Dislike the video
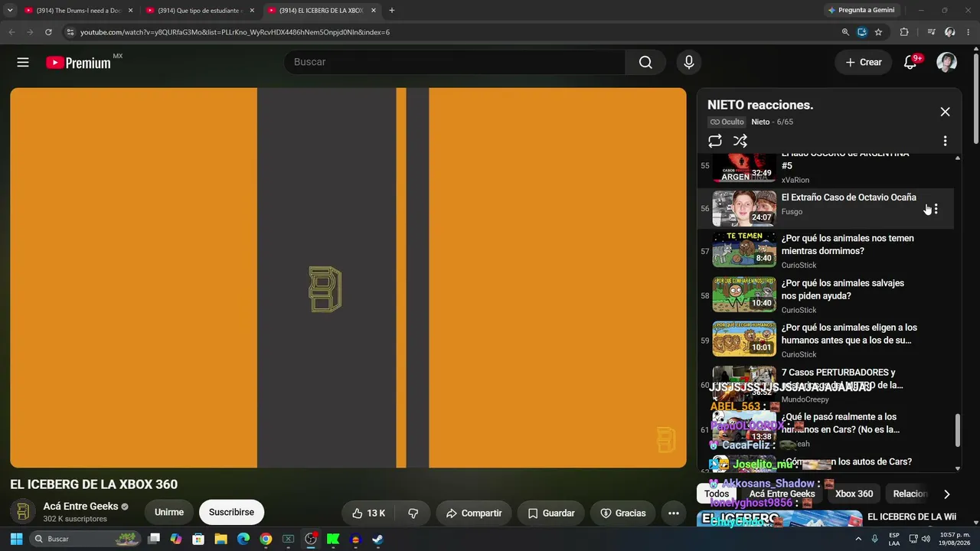 [x=413, y=514]
